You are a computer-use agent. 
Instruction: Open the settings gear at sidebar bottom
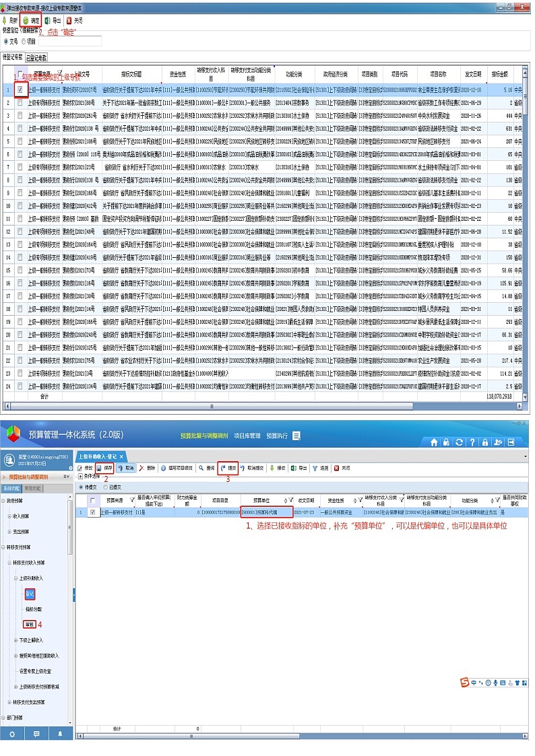(11, 733)
